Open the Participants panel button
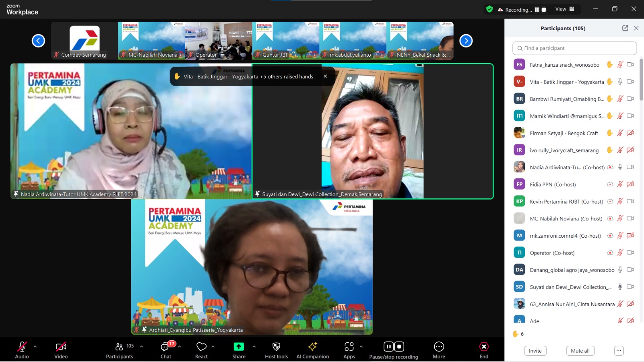Screen dimensions: 644x362 coord(120,350)
